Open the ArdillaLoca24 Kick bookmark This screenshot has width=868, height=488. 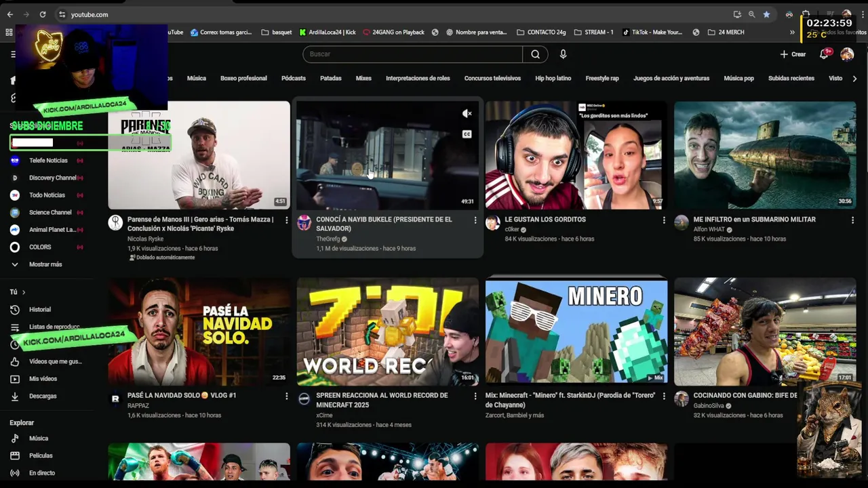(x=327, y=32)
